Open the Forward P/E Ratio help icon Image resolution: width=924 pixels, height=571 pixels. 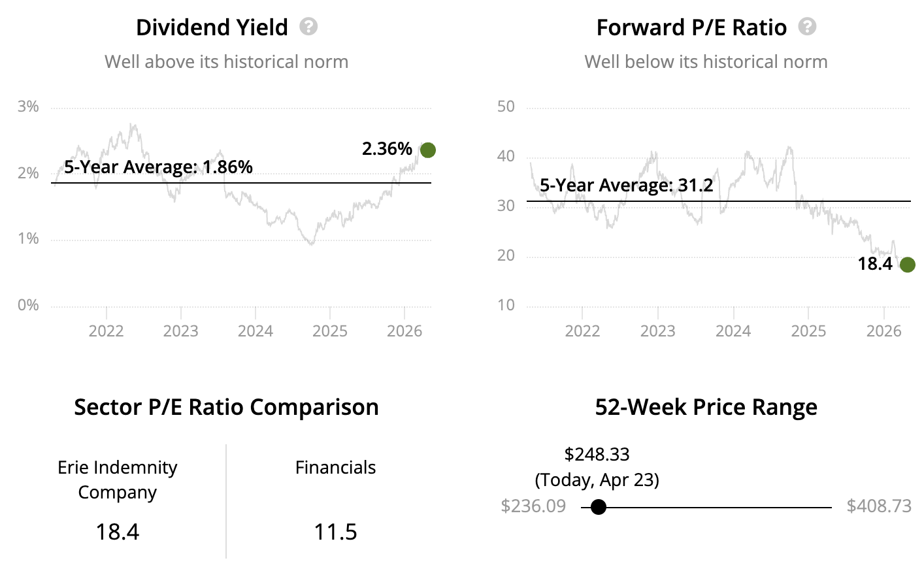(x=808, y=27)
